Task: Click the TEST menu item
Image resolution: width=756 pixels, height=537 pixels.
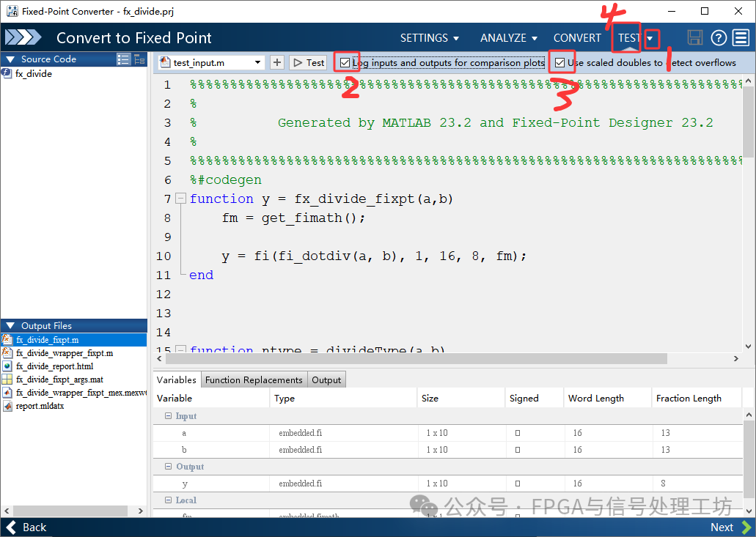Action: [628, 37]
